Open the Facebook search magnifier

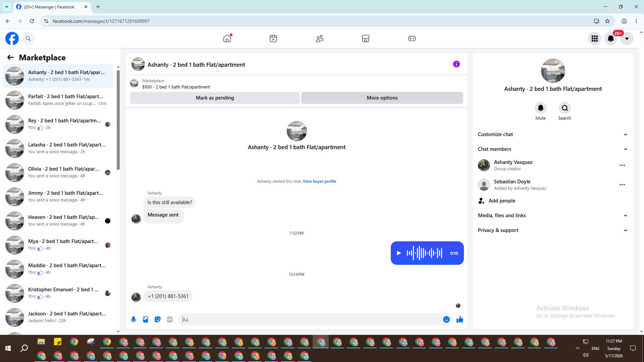28,39
